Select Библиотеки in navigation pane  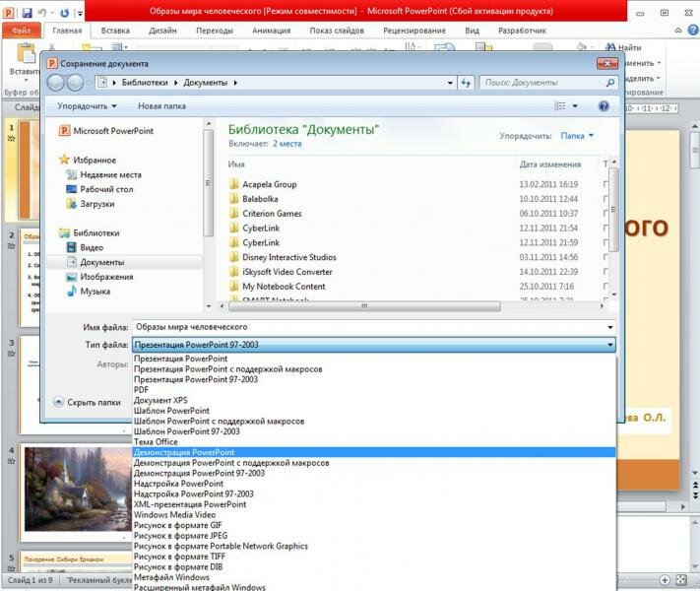tap(90, 232)
